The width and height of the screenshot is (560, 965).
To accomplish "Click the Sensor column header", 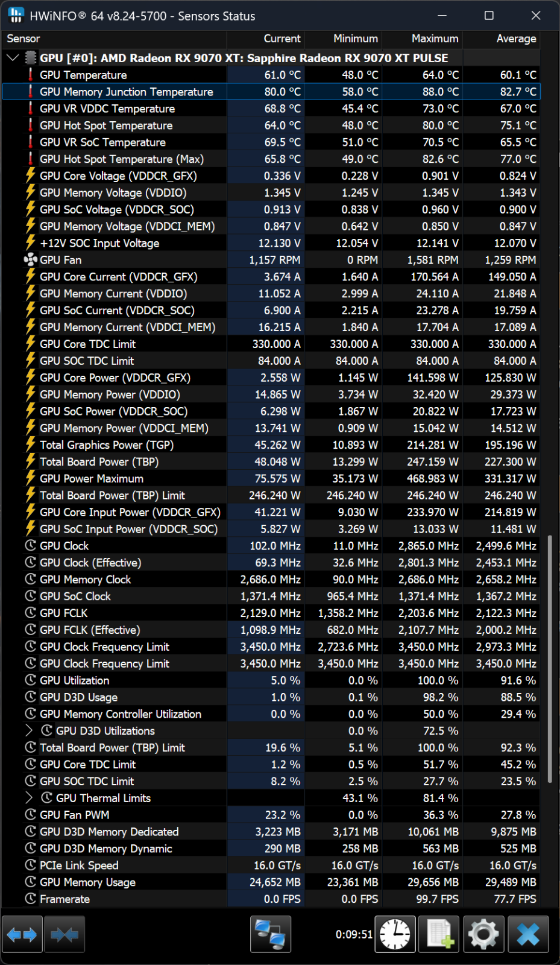I will point(115,39).
